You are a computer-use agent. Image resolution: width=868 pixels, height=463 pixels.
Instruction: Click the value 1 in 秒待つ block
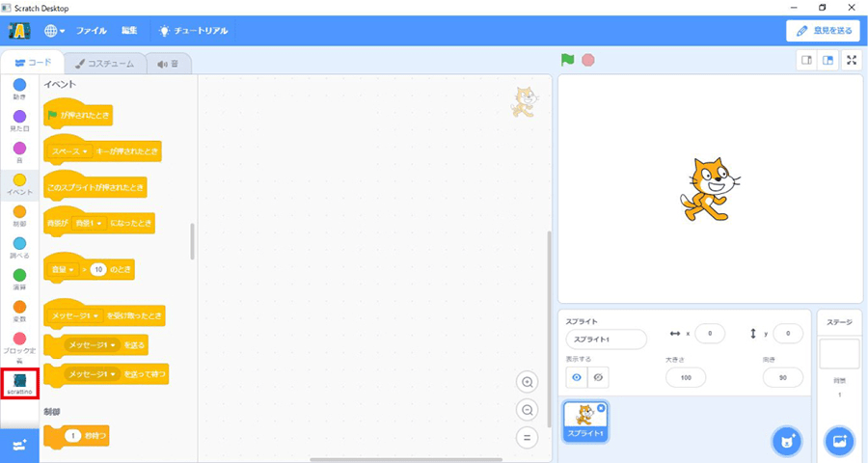[73, 436]
